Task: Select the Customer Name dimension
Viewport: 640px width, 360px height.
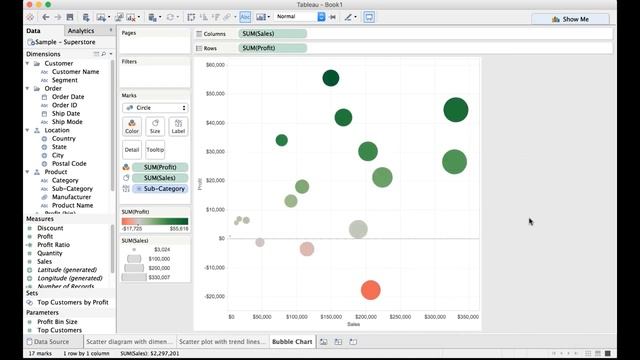Action: tap(76, 72)
